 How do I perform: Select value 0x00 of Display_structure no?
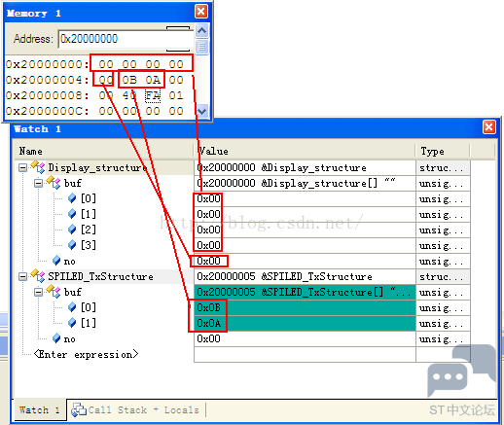click(209, 261)
